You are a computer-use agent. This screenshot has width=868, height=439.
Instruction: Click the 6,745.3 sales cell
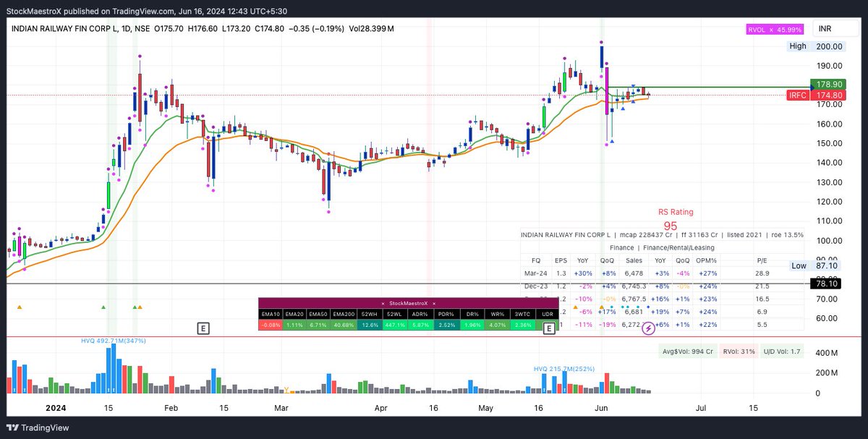pos(634,286)
